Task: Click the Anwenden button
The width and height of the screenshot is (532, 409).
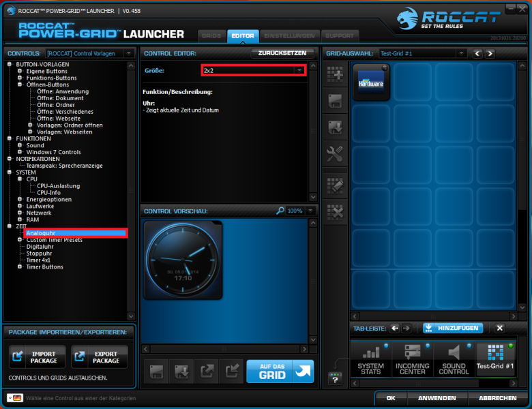Action: pos(437,398)
